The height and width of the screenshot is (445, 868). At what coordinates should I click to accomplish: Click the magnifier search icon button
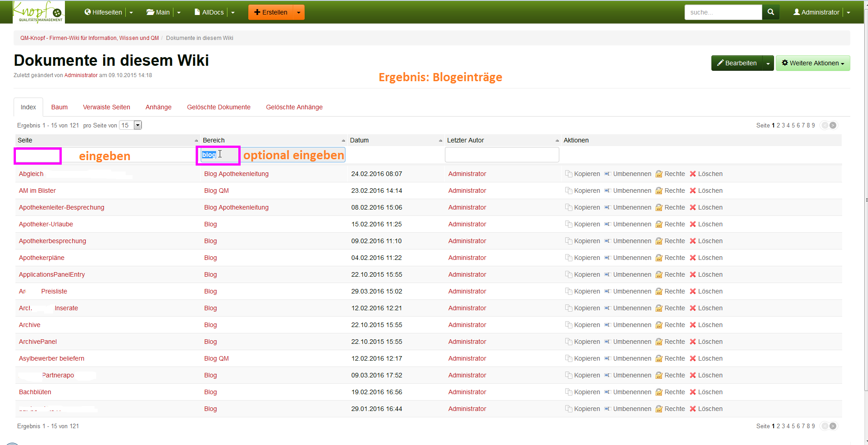[770, 12]
